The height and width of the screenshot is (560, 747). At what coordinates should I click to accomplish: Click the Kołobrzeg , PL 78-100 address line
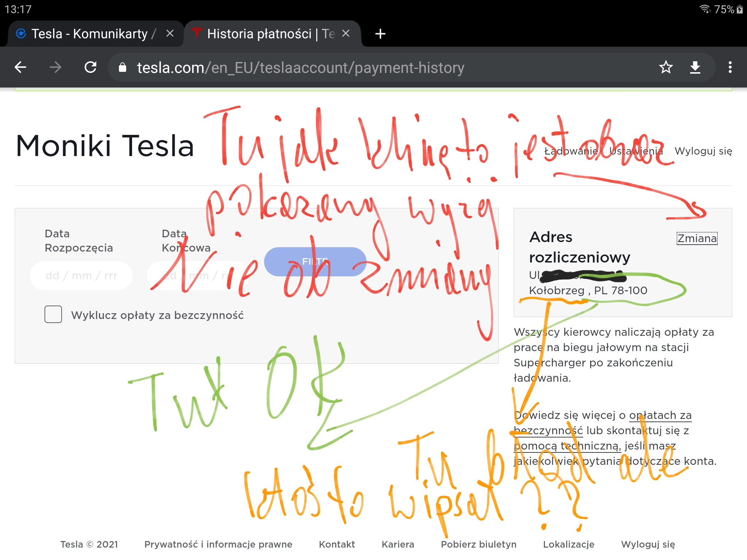click(588, 291)
